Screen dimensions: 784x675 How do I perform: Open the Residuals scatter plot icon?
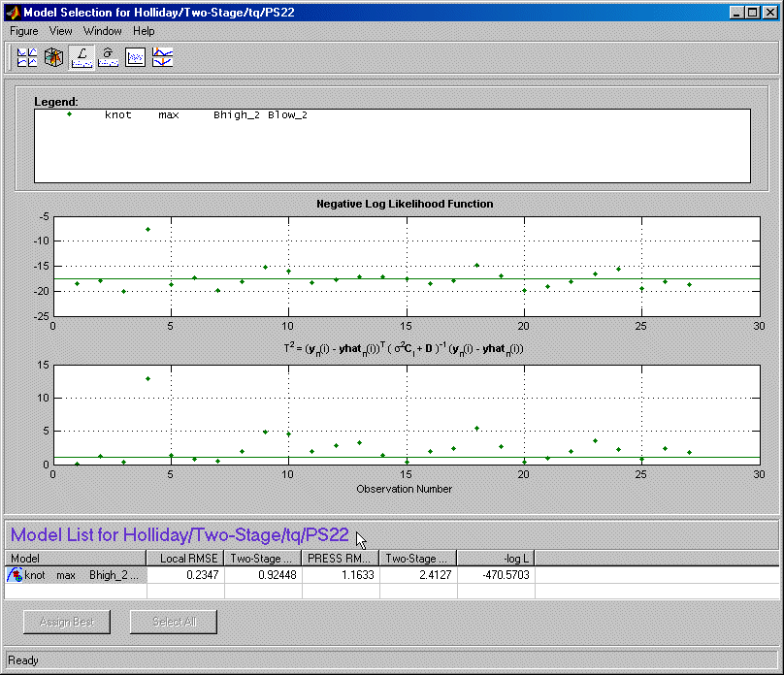(x=135, y=57)
